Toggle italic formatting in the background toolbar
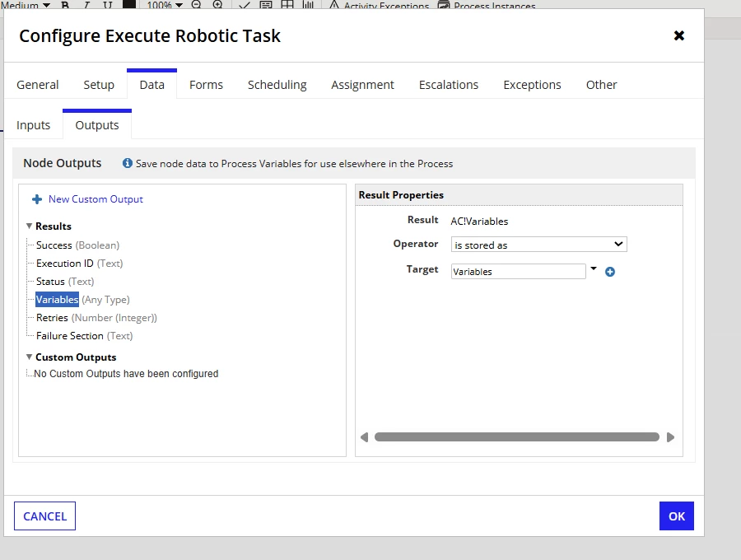This screenshot has width=741, height=560. (86, 5)
